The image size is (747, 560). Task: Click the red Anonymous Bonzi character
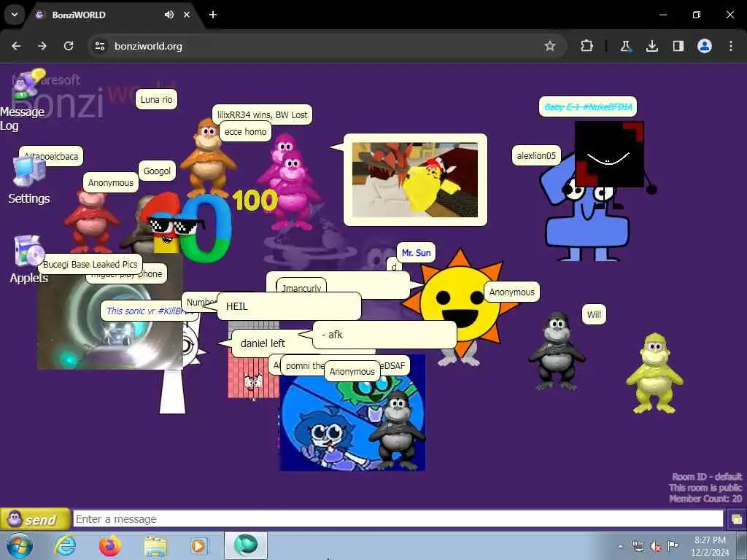[90, 221]
